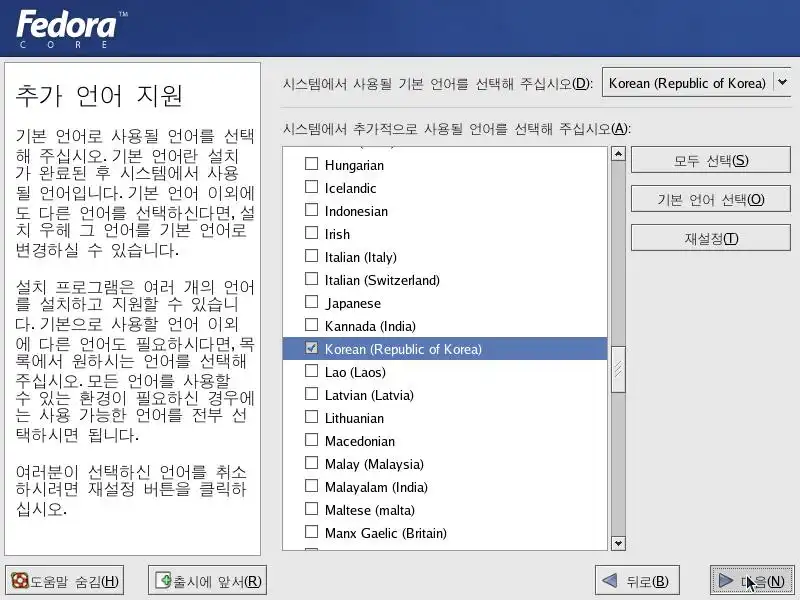The height and width of the screenshot is (600, 800).
Task: Check Italian (Switzerland) checkbox
Action: (311, 279)
